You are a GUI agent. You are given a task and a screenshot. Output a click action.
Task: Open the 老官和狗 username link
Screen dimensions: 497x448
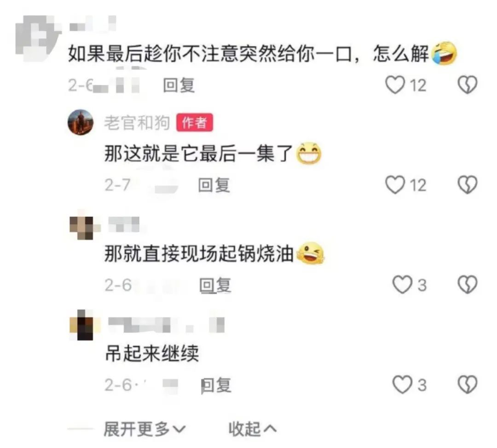pos(137,122)
